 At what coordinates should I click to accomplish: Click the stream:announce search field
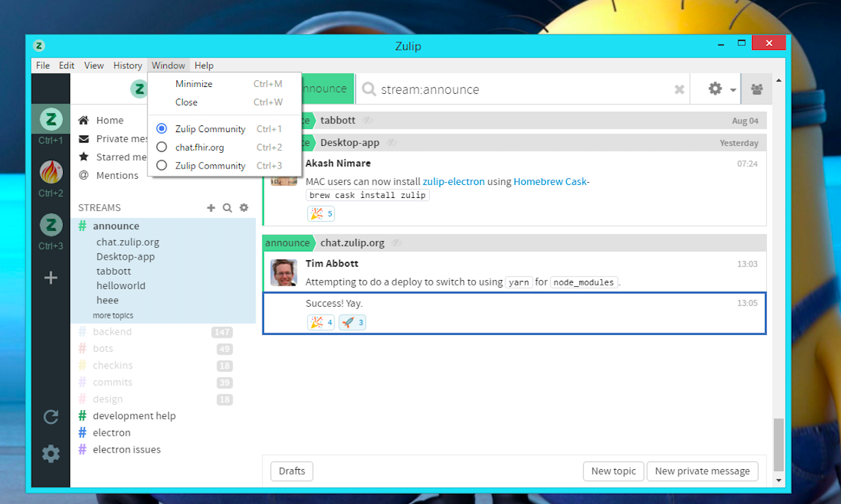(x=522, y=90)
